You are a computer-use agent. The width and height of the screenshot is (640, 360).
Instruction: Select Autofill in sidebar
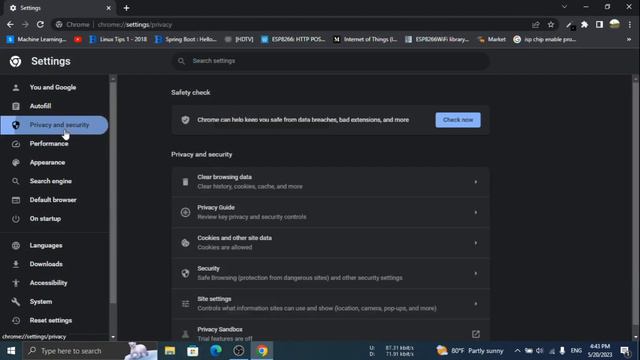coord(54,106)
